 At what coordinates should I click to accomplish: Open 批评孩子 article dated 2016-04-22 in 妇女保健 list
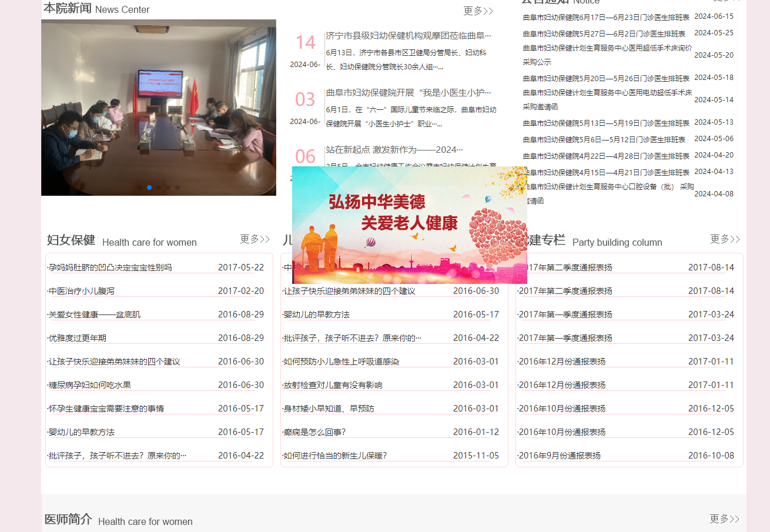(x=117, y=456)
